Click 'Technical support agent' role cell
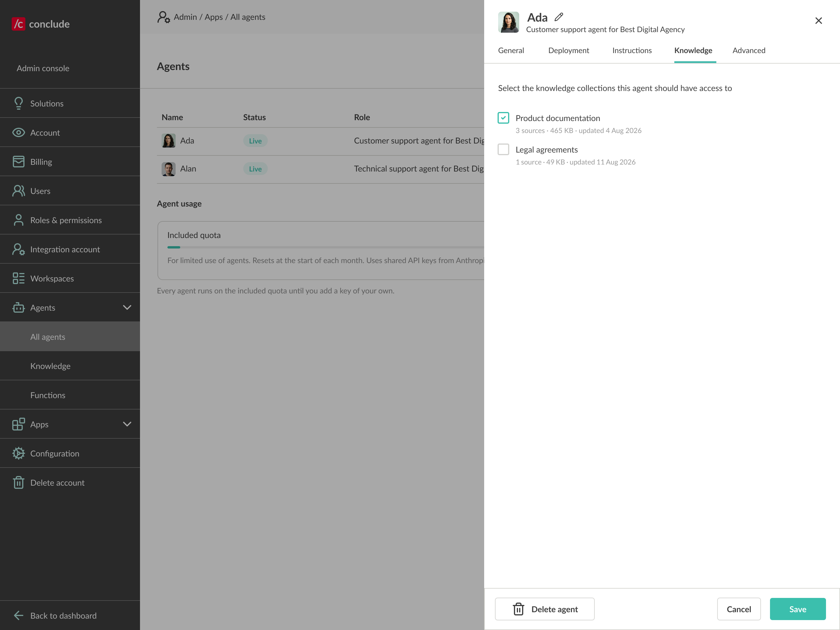 pos(419,169)
